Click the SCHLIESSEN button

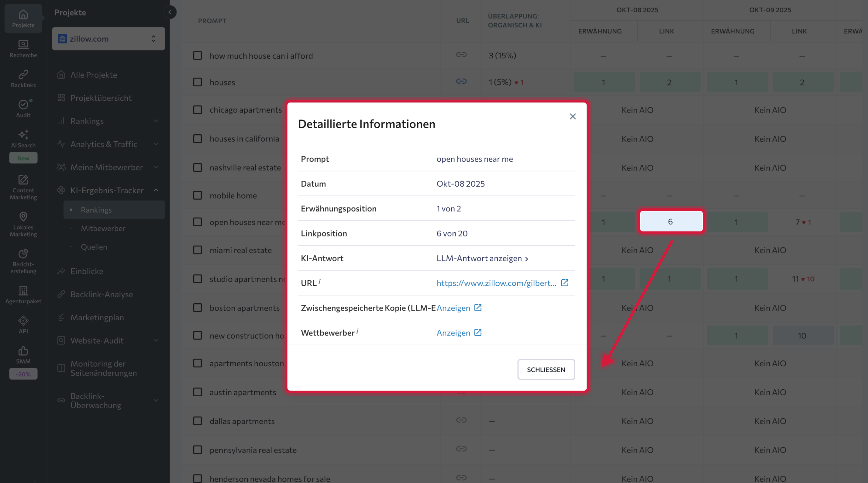click(x=546, y=370)
